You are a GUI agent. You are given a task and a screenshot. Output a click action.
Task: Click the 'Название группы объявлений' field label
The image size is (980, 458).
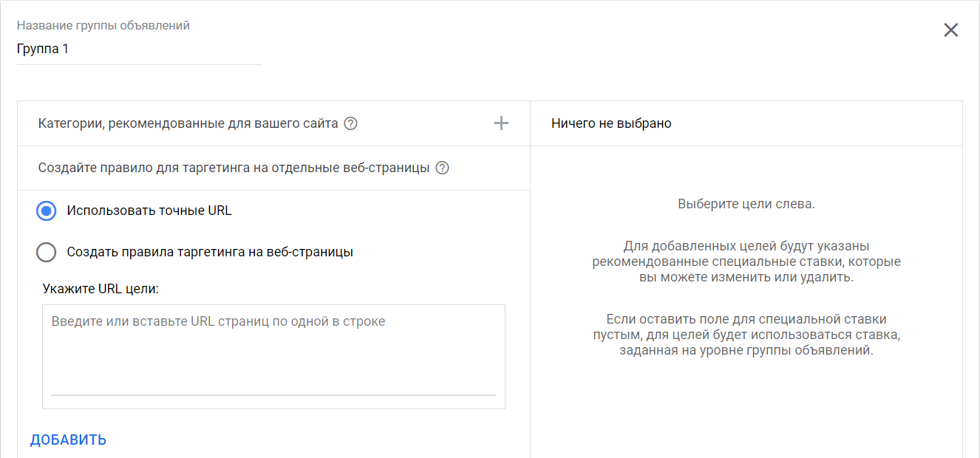103,26
